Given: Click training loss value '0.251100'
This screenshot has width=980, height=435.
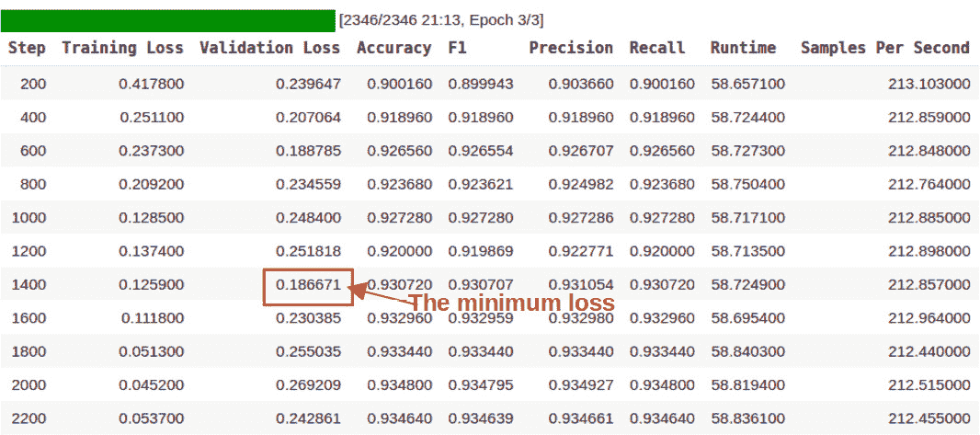Looking at the screenshot, I should point(153,118).
